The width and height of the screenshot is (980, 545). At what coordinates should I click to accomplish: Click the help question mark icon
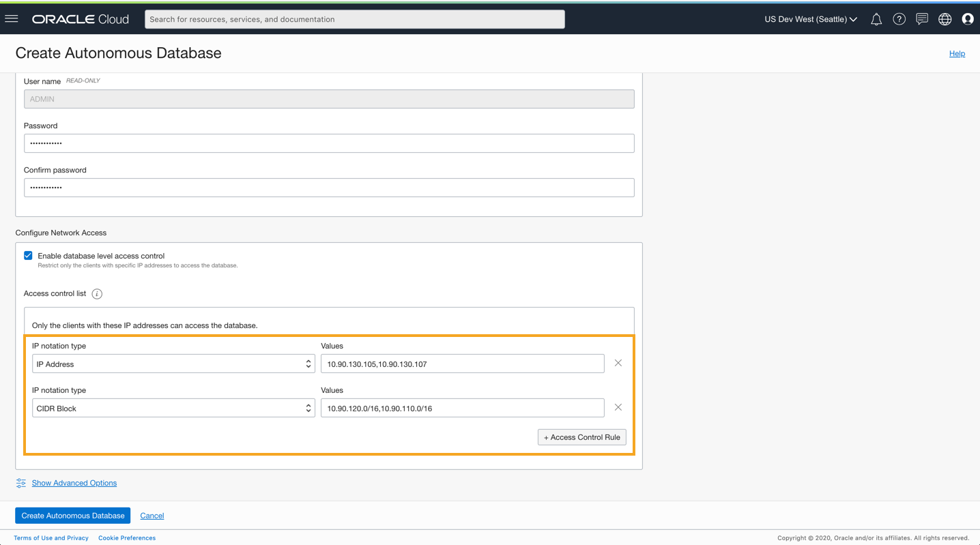[899, 19]
